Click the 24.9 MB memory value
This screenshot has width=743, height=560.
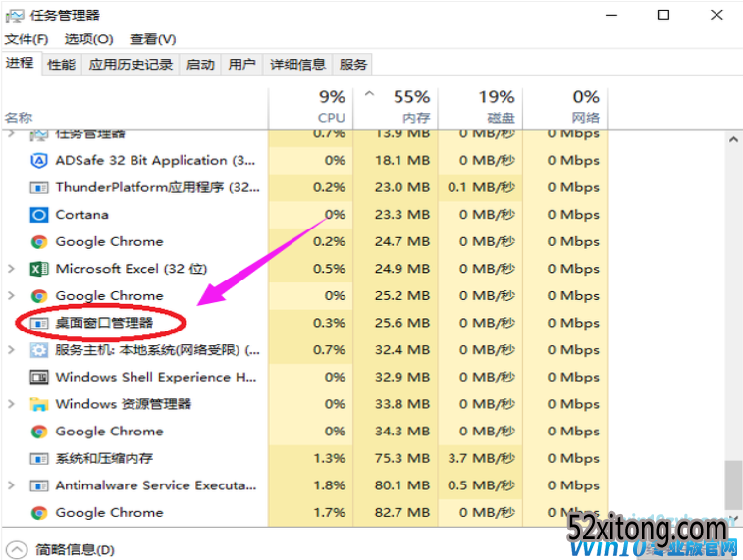click(402, 269)
